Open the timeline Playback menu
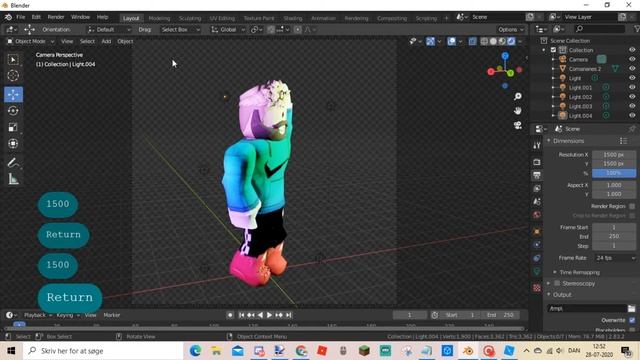Viewport: 640px width, 360px height. [x=38, y=315]
